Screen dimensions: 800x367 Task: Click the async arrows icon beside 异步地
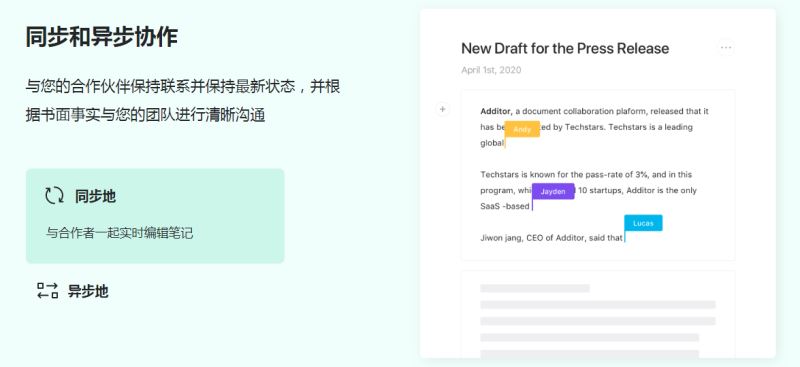pos(47,290)
